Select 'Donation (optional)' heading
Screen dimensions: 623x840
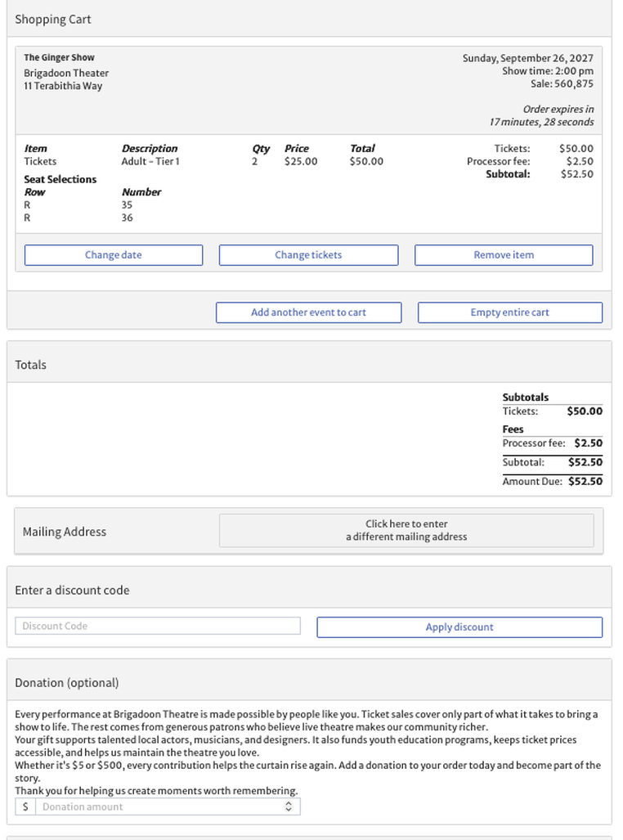(67, 682)
